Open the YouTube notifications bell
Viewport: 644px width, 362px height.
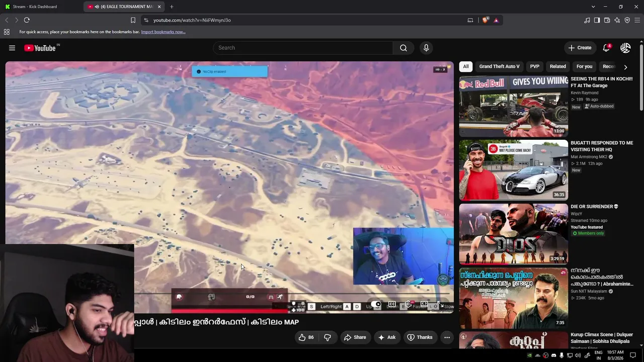pos(606,48)
